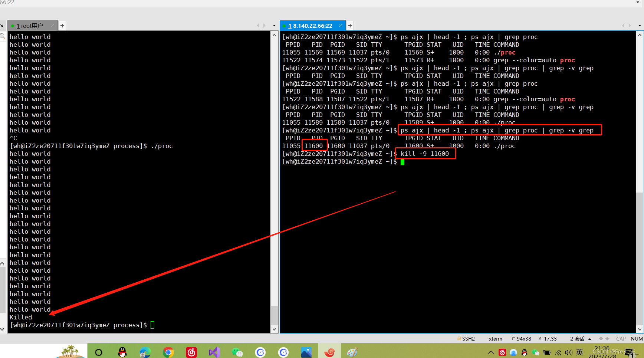Click the 'xterm' status bar entry

[x=496, y=339]
